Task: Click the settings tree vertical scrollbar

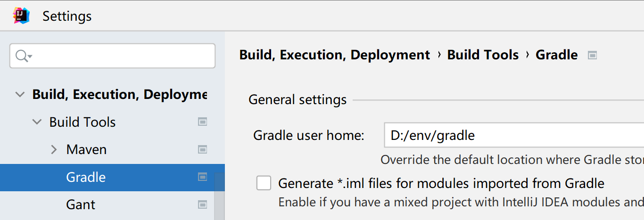Action: [219, 196]
